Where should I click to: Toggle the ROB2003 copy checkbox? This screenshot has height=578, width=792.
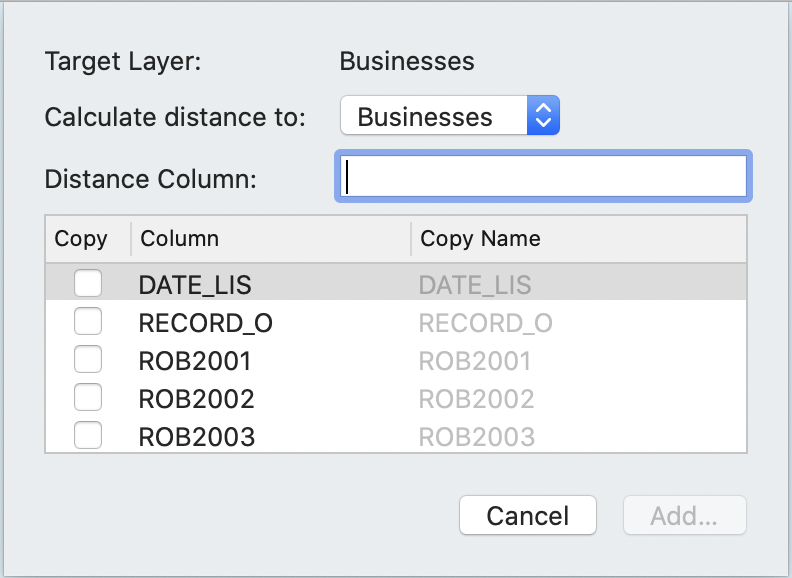tap(88, 435)
